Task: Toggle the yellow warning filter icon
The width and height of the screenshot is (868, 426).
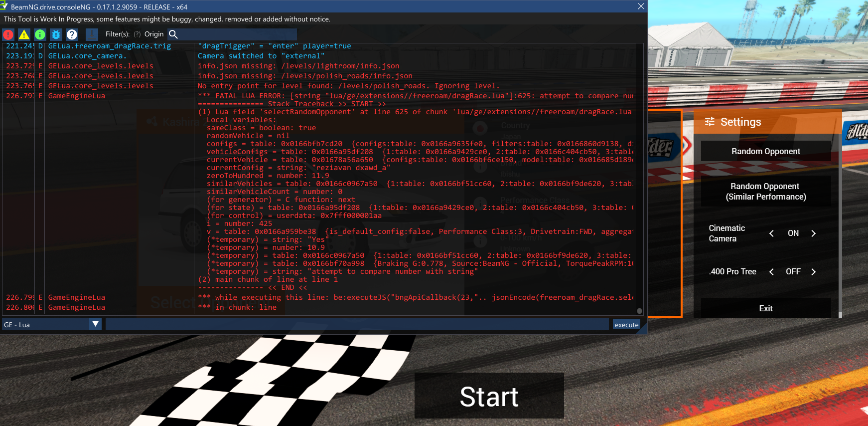Action: [24, 34]
